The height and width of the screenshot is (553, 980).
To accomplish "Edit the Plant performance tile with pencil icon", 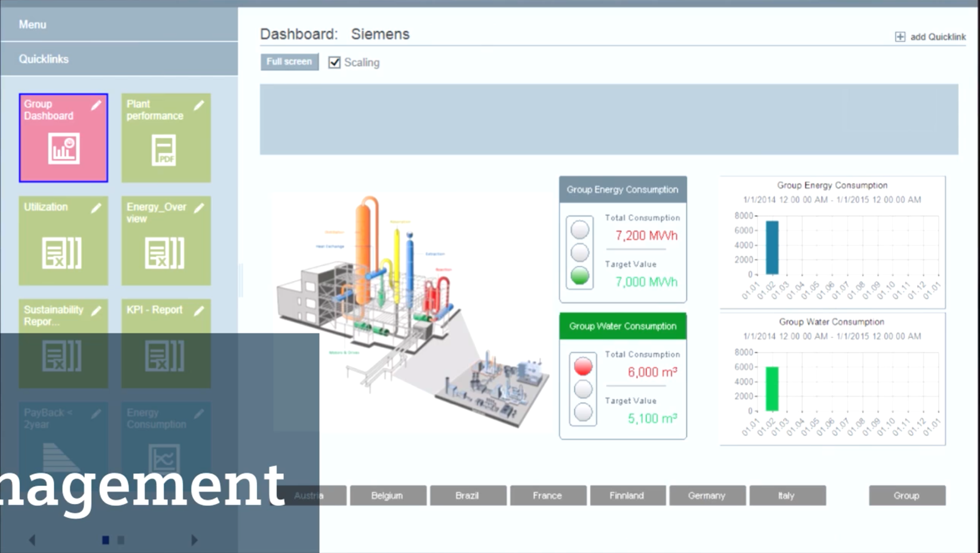I will tap(199, 105).
